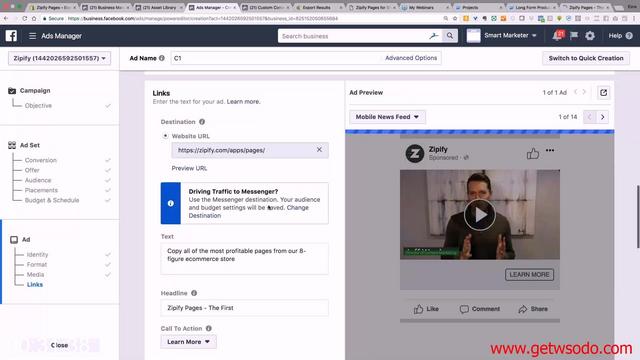The width and height of the screenshot is (640, 360).
Task: Click the blue info icon in Messenger notice
Action: [x=171, y=203]
